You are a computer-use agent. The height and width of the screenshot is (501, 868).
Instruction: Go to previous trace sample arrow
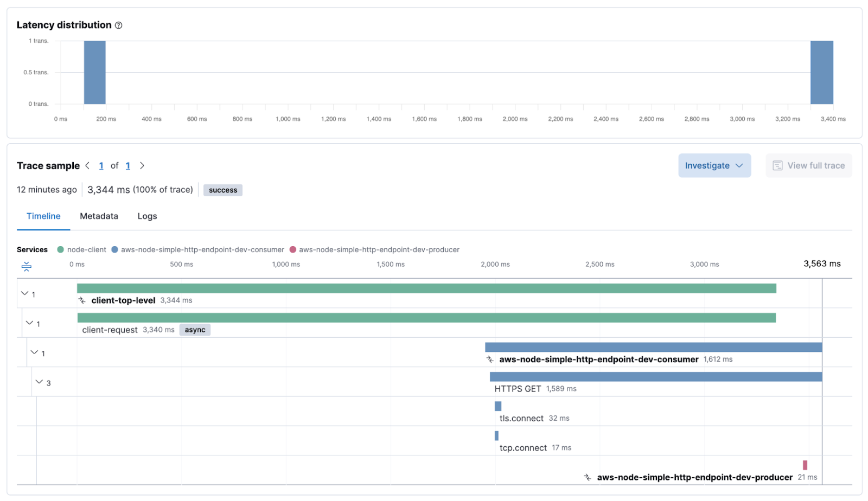tap(87, 165)
